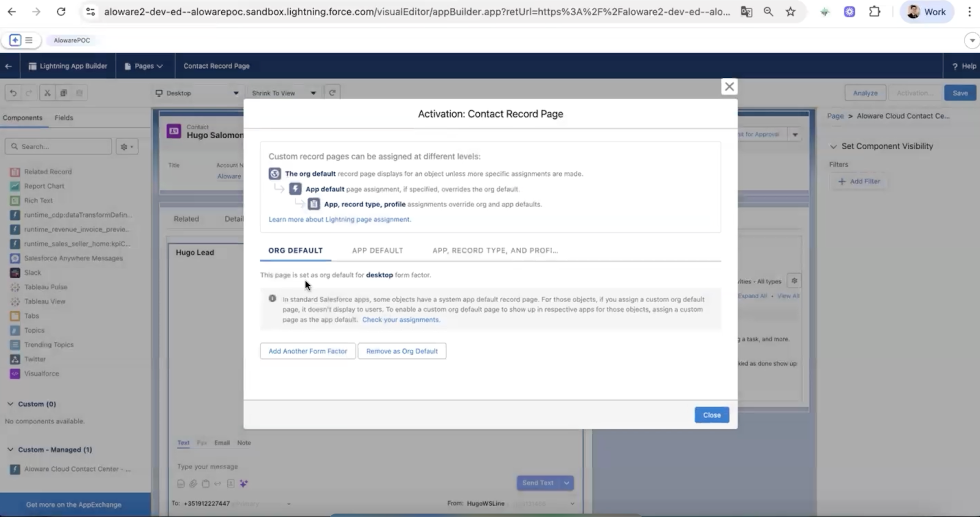Open the browser extensions puzzle icon
Screen dimensions: 980x517
tap(875, 12)
